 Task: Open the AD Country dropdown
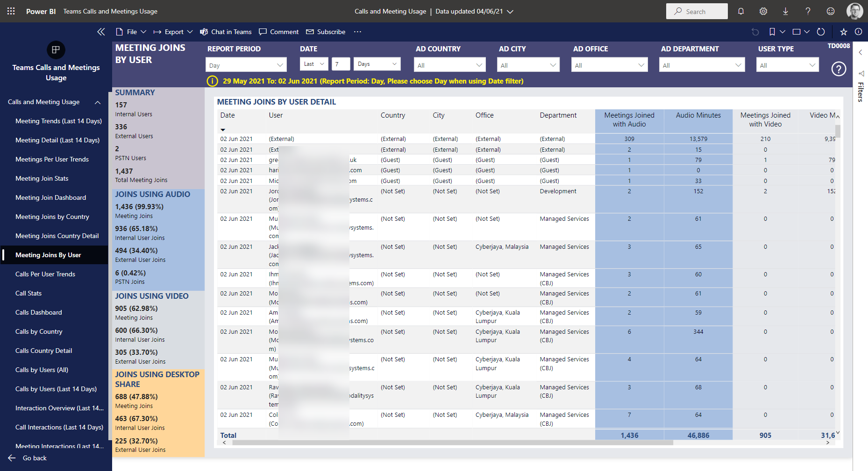coord(450,65)
